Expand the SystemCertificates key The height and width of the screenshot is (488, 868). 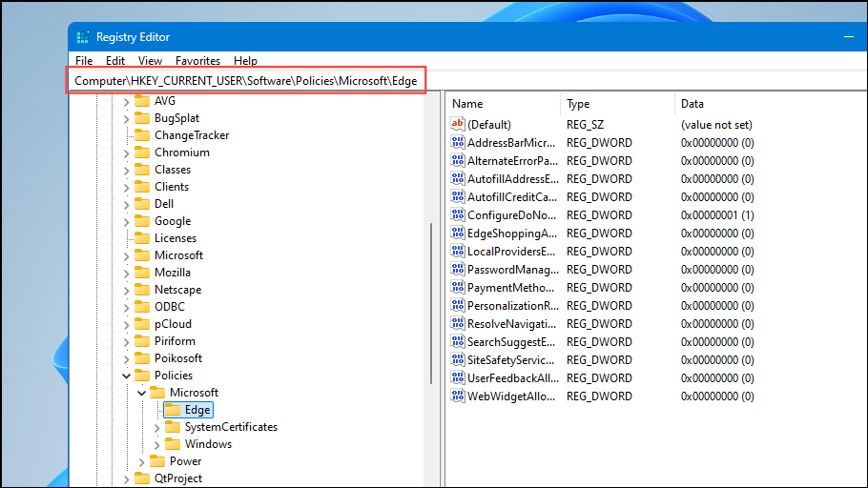[156, 428]
